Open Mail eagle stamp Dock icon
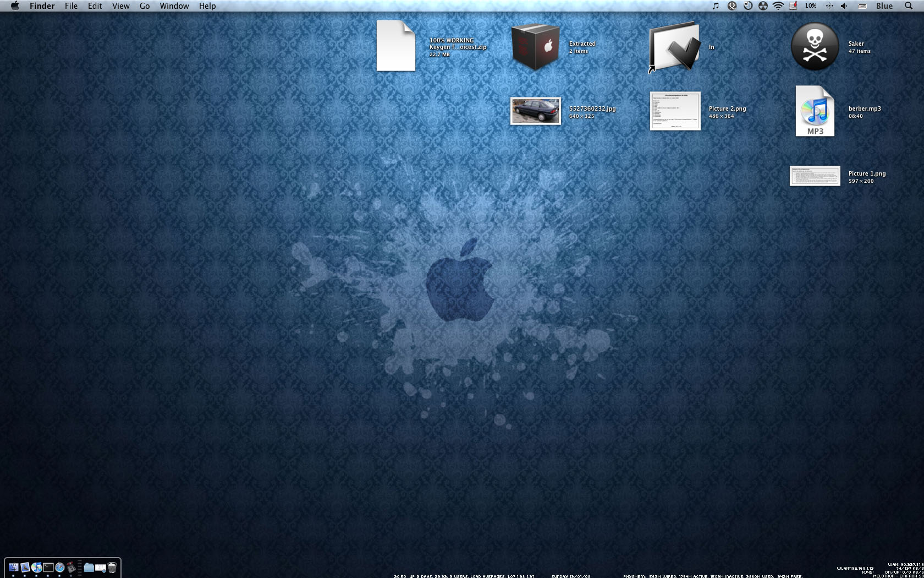 coord(25,567)
